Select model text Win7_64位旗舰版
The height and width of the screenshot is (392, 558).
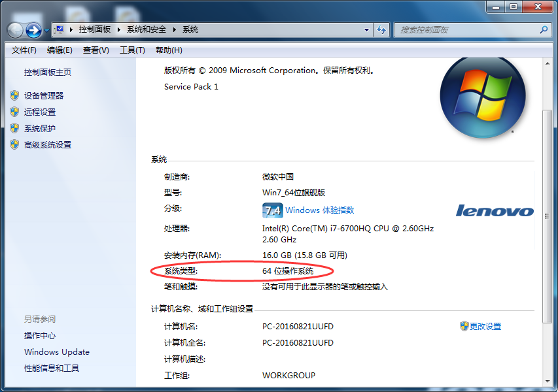tap(294, 193)
